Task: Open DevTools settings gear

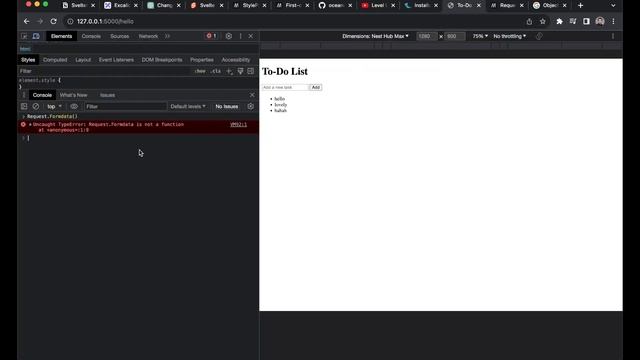Action: [229, 36]
